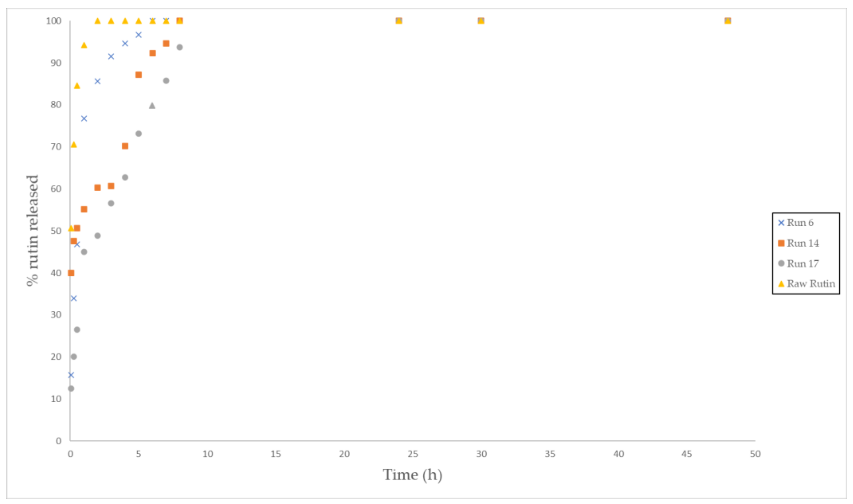Select the data point at 48 hours
Viewport: 853px width, 504px height.
727,21
